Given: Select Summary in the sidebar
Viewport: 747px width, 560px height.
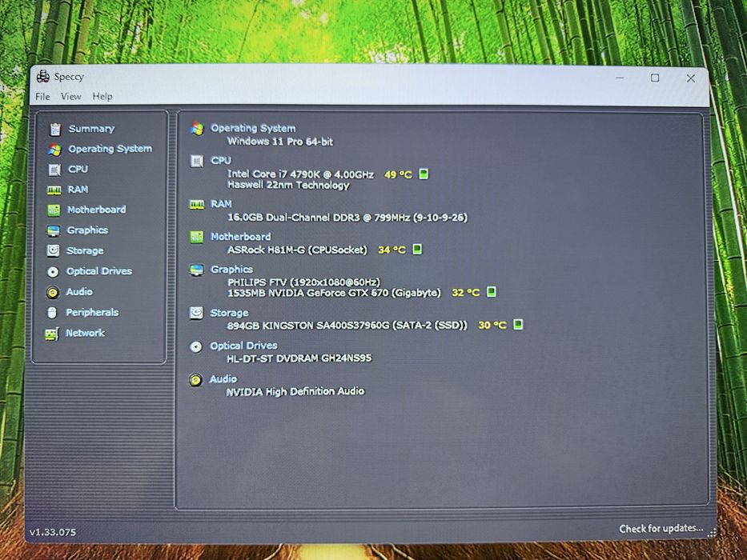Looking at the screenshot, I should coord(91,129).
